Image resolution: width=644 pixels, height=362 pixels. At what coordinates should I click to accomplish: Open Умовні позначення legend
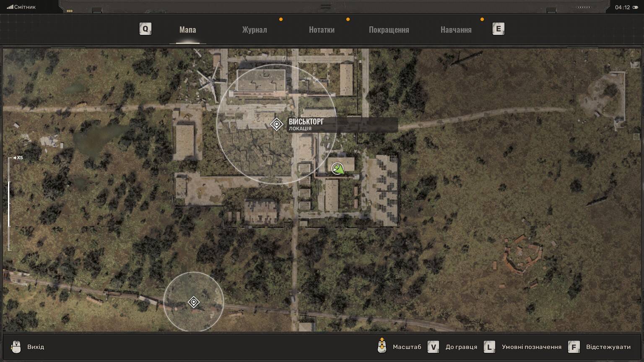tap(531, 347)
